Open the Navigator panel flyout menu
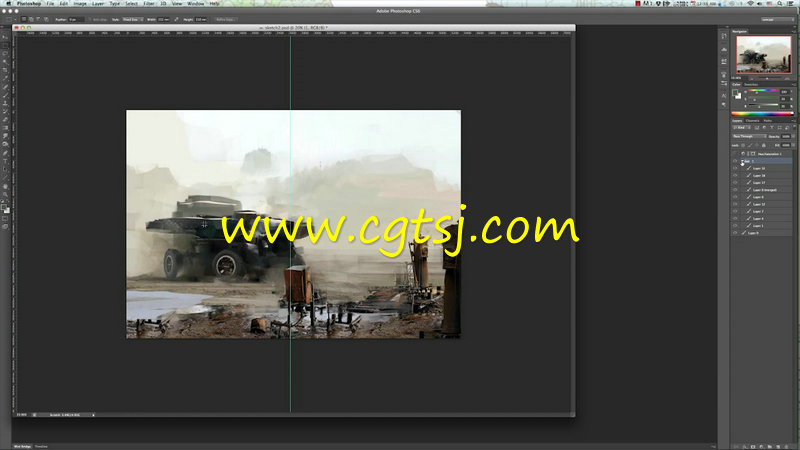 coord(793,31)
